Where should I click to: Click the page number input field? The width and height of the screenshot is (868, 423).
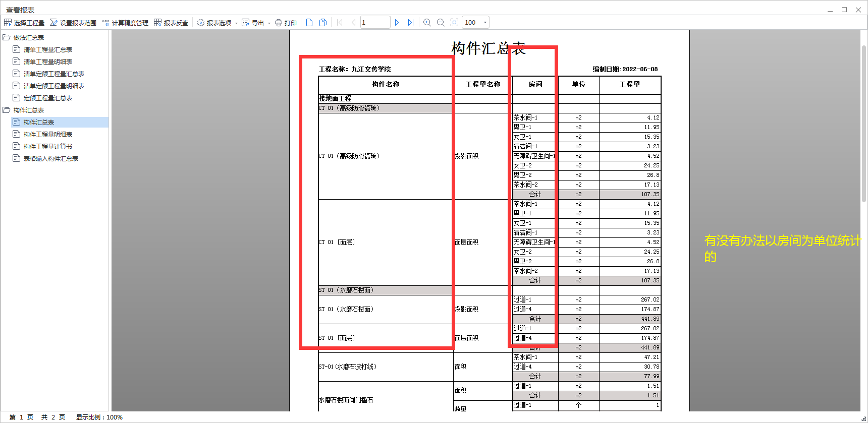coord(375,23)
